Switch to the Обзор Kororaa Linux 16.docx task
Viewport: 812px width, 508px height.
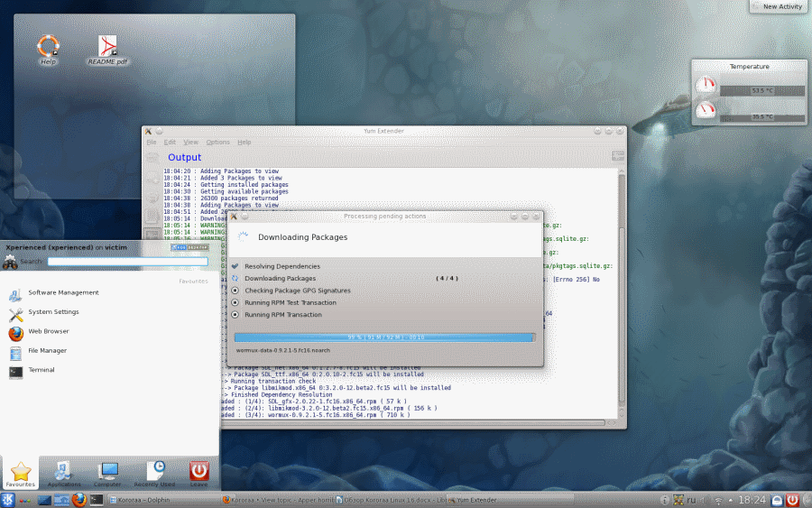pyautogui.click(x=391, y=500)
